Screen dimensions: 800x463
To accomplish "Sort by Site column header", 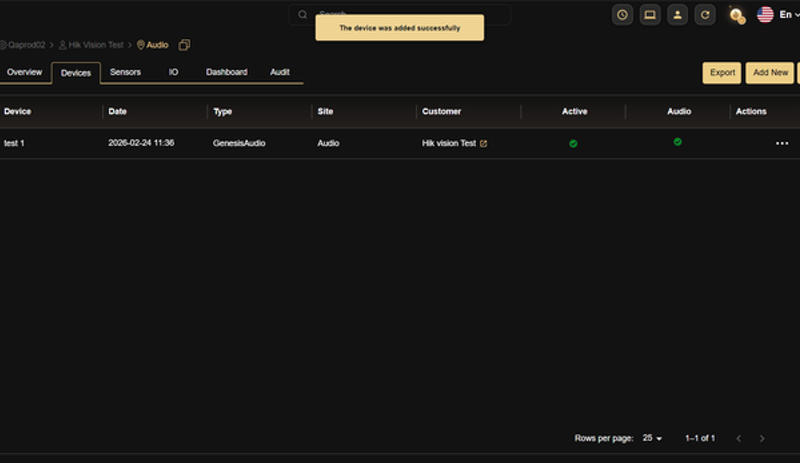I will click(x=325, y=111).
